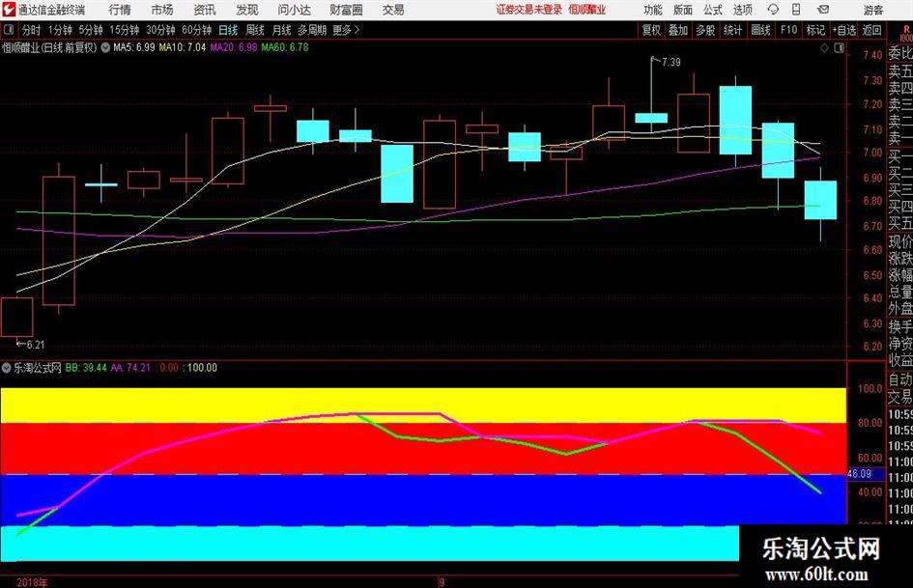Toggle the right side panel icon

tap(839, 48)
